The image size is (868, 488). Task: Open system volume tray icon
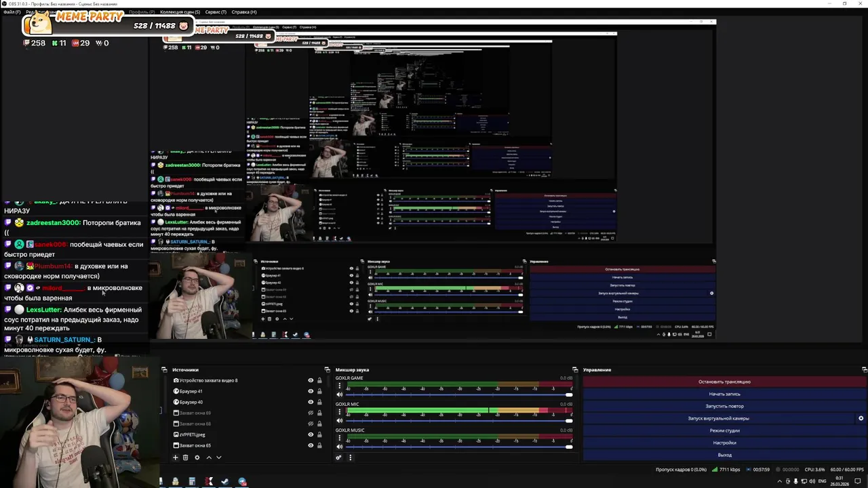pos(813,481)
